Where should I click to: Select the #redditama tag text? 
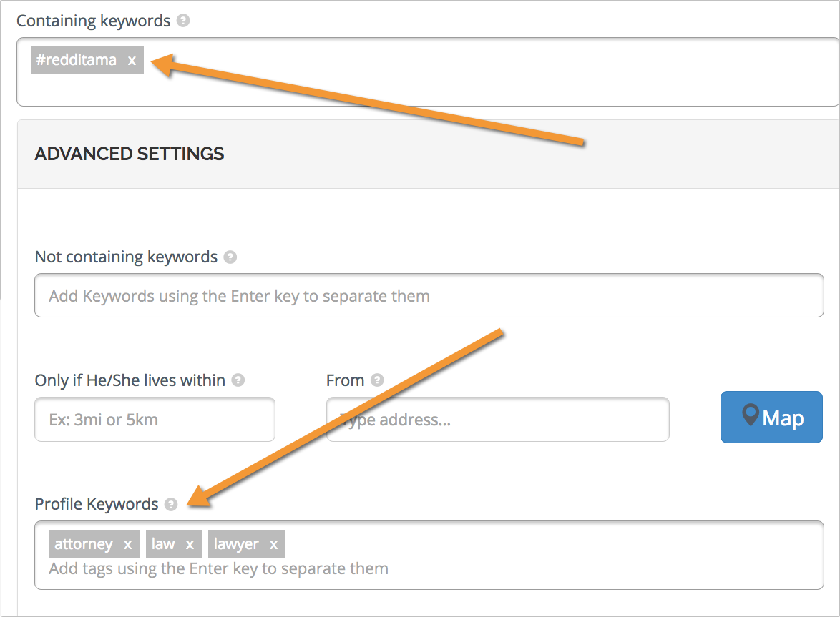click(x=76, y=60)
